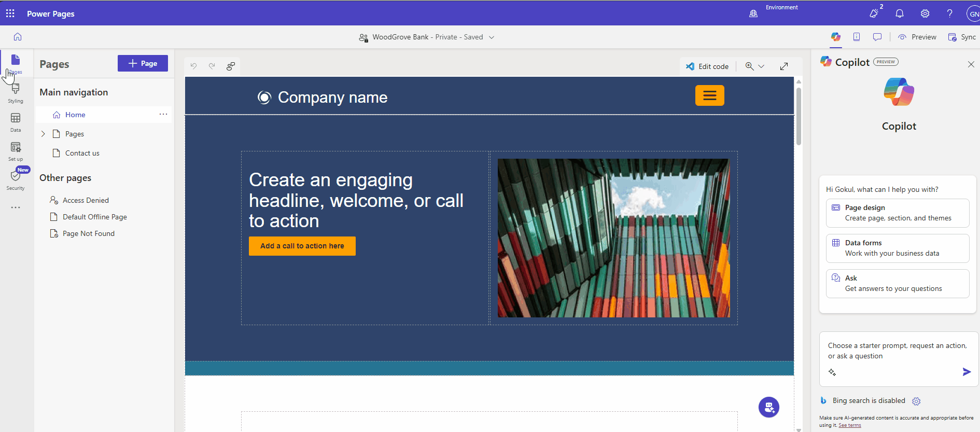
Task: Open Bing search settings gear
Action: pos(916,401)
